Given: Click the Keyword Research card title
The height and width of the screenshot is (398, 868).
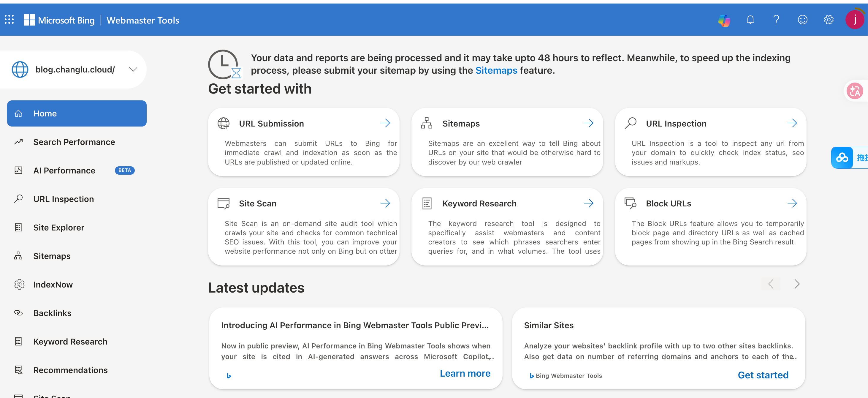Looking at the screenshot, I should 479,203.
